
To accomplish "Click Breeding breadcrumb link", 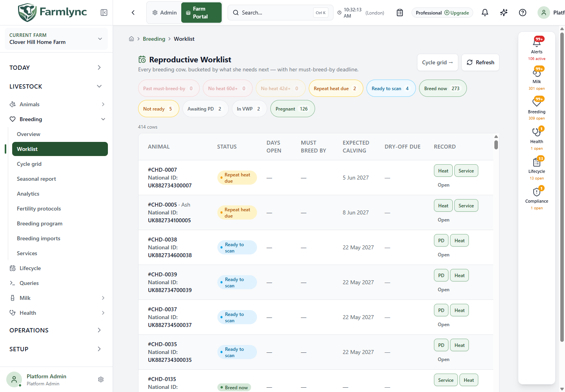I will (x=154, y=39).
